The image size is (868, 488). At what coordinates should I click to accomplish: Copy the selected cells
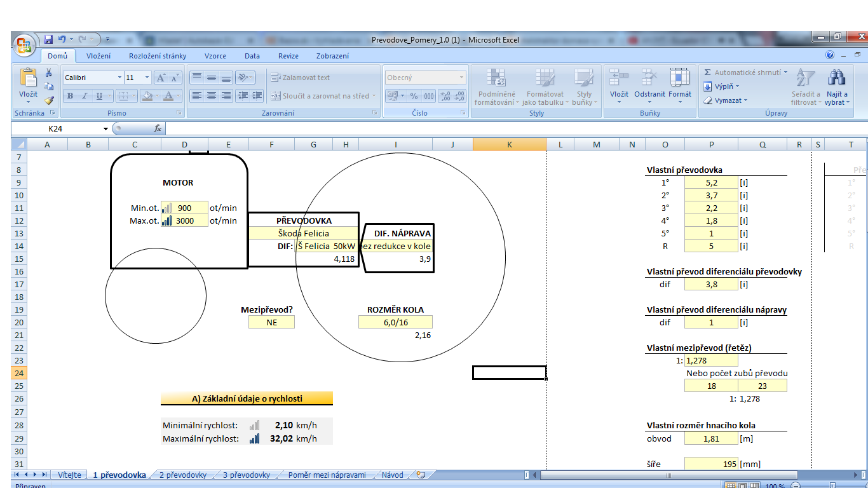[x=49, y=86]
